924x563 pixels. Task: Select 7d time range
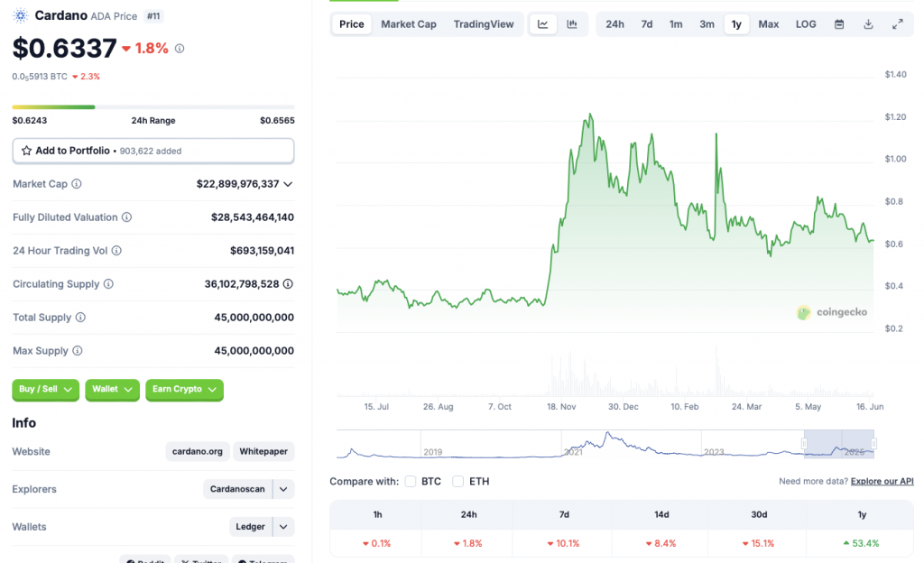(x=646, y=24)
